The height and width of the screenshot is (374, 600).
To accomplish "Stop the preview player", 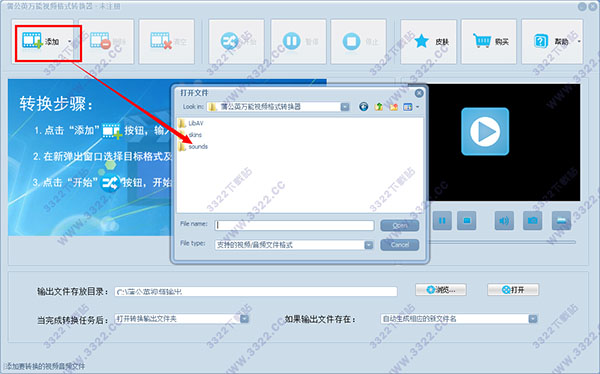I will pyautogui.click(x=466, y=220).
